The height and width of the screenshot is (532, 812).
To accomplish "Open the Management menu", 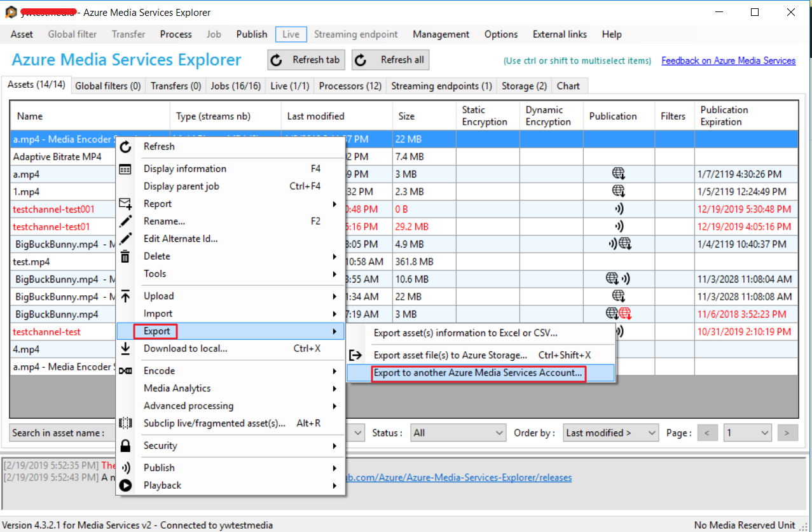I will point(441,34).
